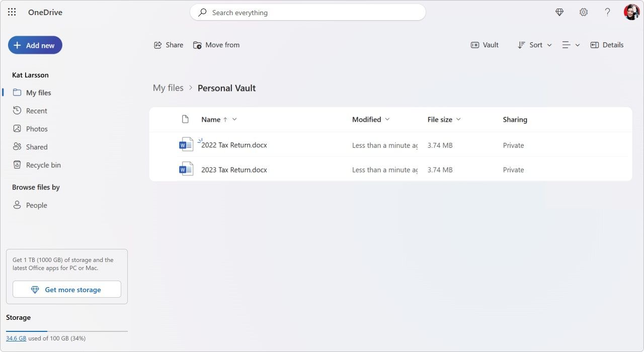Open settings gear icon
The width and height of the screenshot is (644, 352).
click(584, 12)
